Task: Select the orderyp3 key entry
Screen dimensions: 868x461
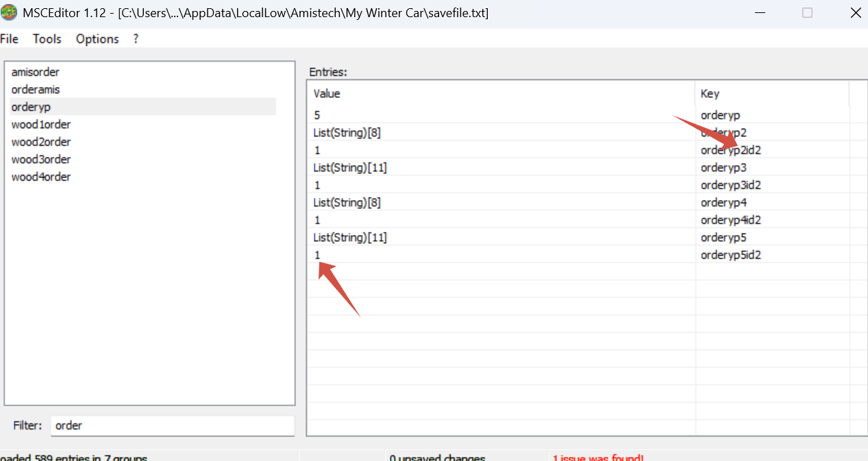Action: (723, 168)
